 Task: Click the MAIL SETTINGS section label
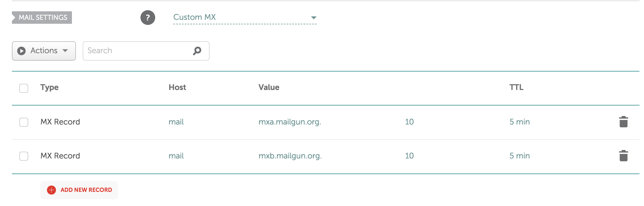[x=42, y=18]
